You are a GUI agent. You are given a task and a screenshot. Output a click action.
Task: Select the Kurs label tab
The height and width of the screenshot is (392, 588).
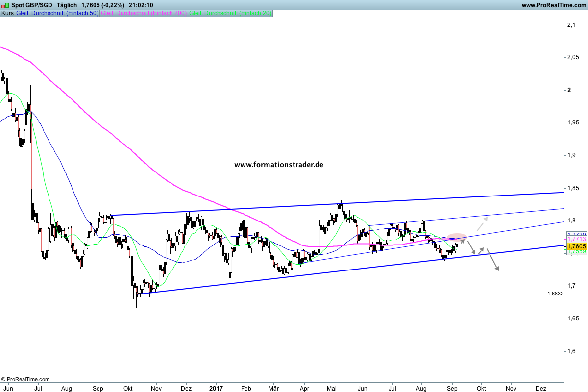(7, 13)
